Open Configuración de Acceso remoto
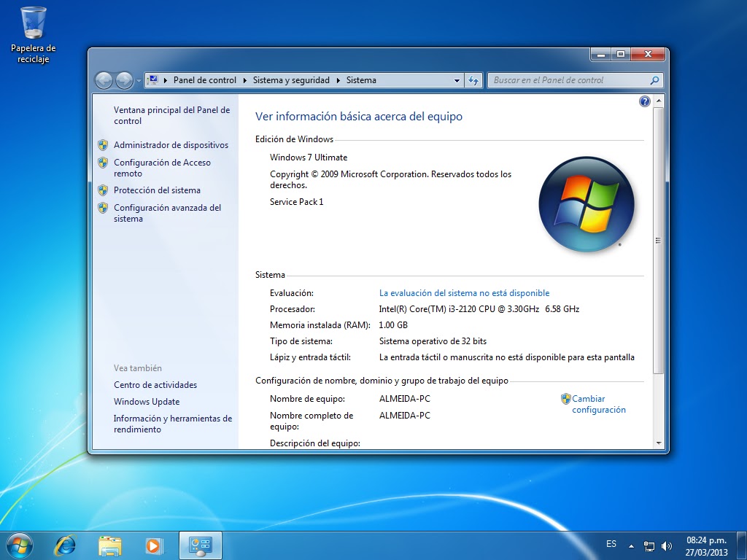The width and height of the screenshot is (747, 560). (162, 168)
